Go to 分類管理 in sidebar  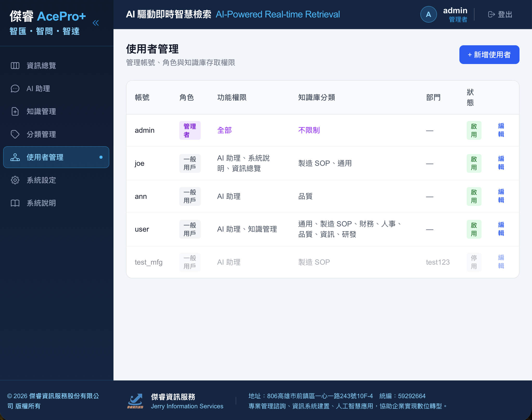(x=56, y=134)
